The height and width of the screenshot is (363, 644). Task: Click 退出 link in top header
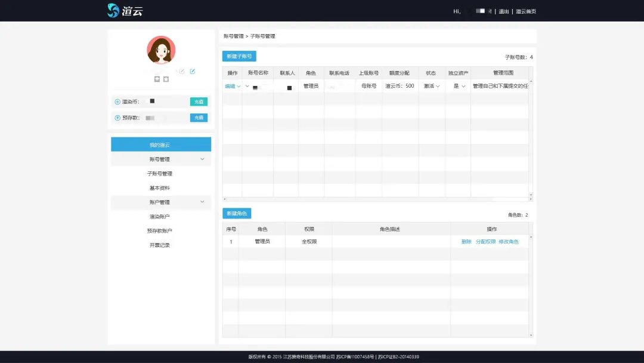pos(503,11)
